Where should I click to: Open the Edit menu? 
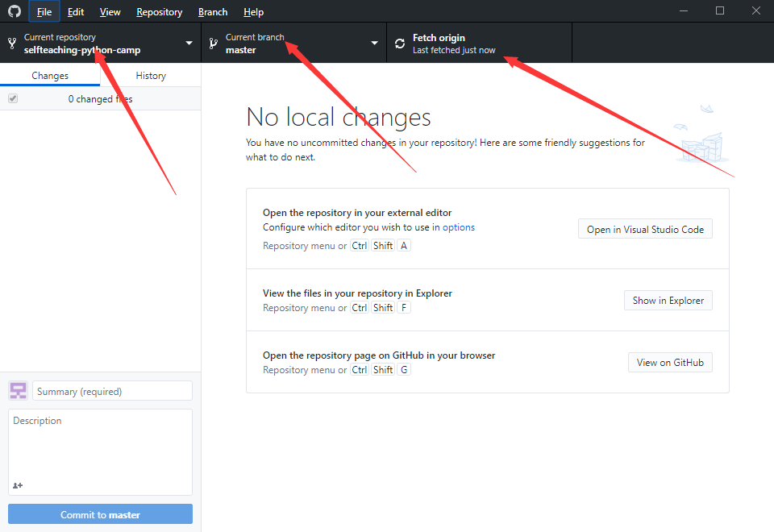(x=76, y=11)
